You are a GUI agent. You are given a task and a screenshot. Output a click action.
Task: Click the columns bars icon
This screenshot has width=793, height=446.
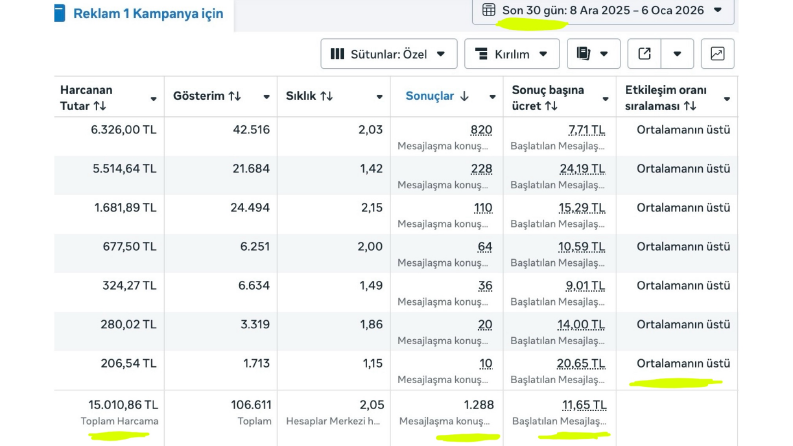click(x=337, y=54)
